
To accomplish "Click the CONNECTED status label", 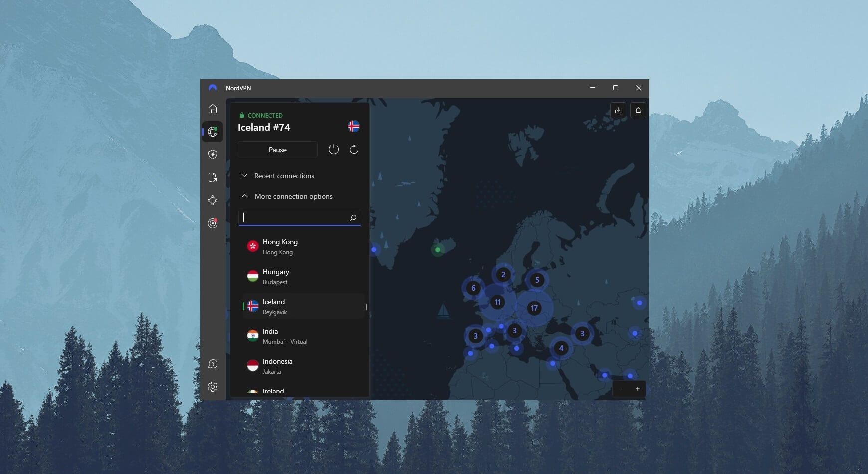I will [x=265, y=115].
